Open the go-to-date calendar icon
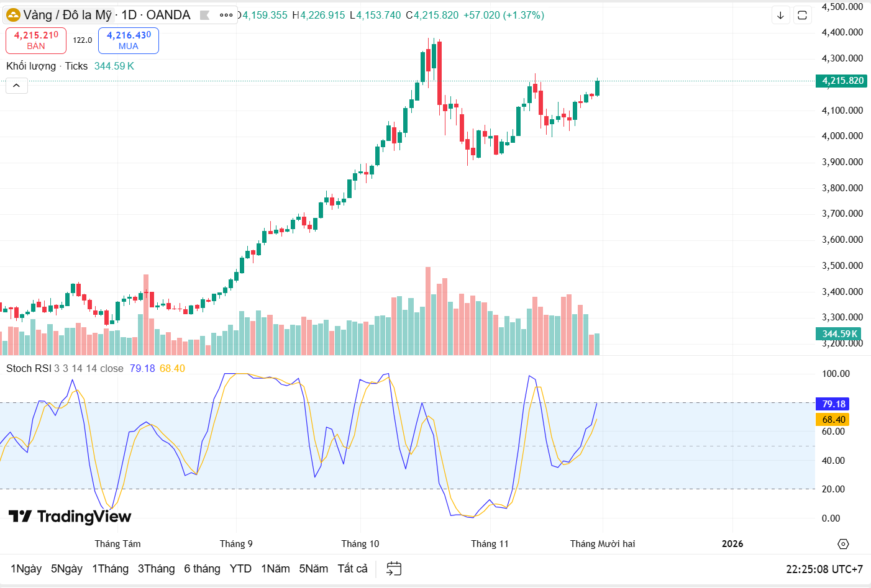871x588 pixels. pos(394,569)
